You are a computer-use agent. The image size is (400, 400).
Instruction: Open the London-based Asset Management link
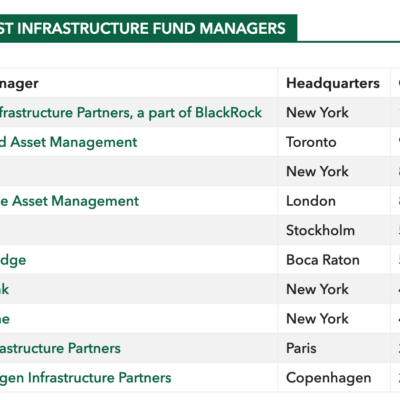(x=69, y=201)
